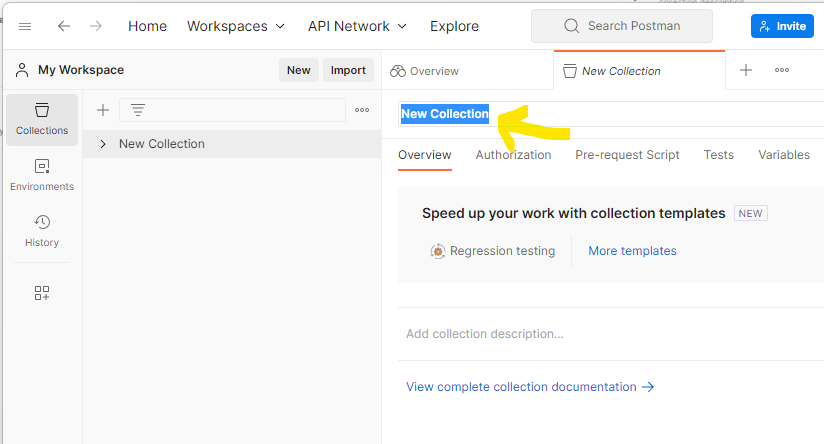The image size is (824, 444).
Task: Go back with the left arrow
Action: pyautogui.click(x=64, y=26)
